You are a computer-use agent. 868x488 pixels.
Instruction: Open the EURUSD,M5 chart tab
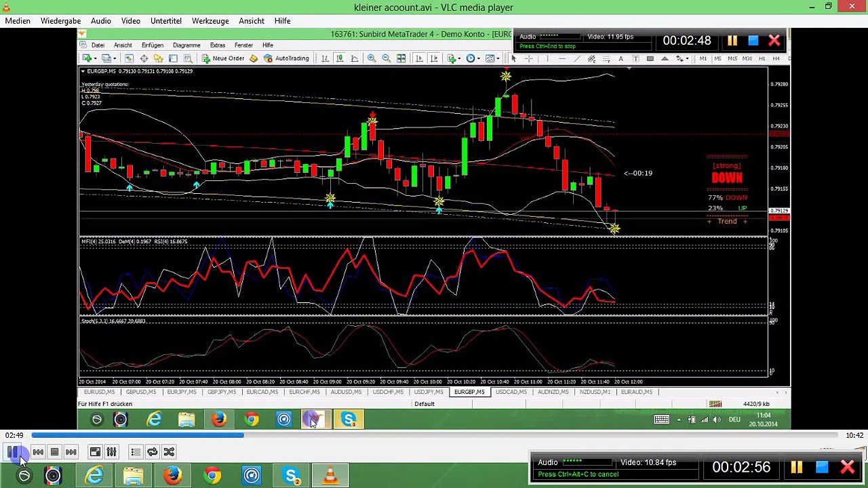99,392
